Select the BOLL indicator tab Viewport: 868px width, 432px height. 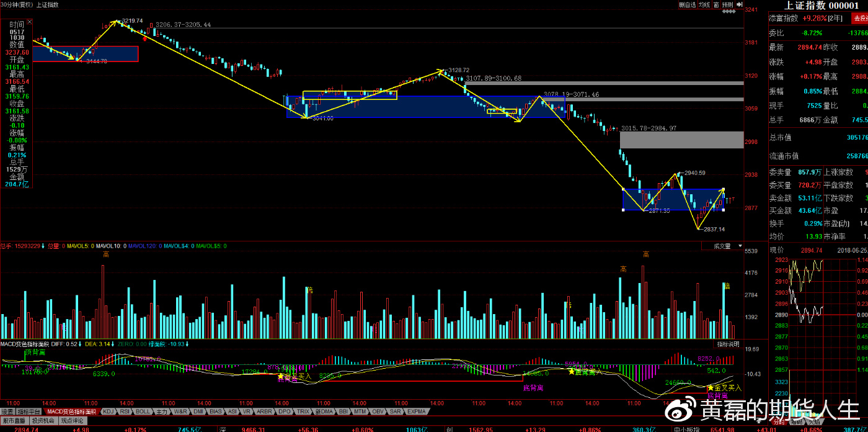143,412
